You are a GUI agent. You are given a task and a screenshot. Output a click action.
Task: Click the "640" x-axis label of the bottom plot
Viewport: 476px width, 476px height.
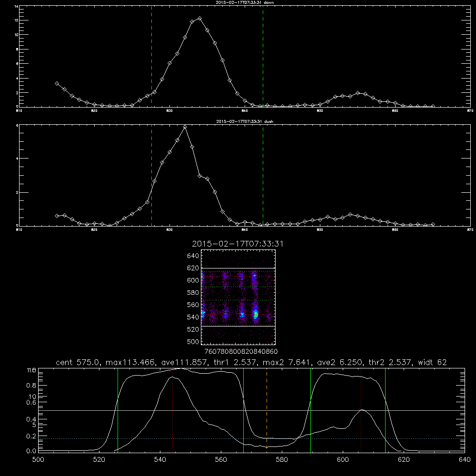(x=465, y=460)
